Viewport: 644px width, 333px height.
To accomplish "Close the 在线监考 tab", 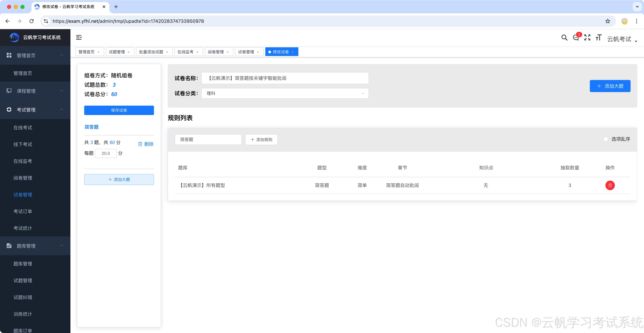I will coord(197,52).
